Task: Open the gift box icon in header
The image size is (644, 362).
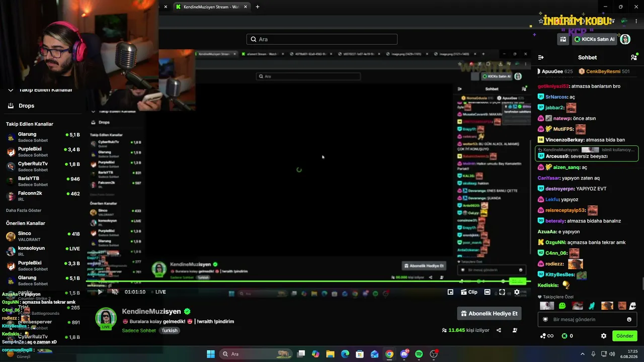Action: coord(563,39)
